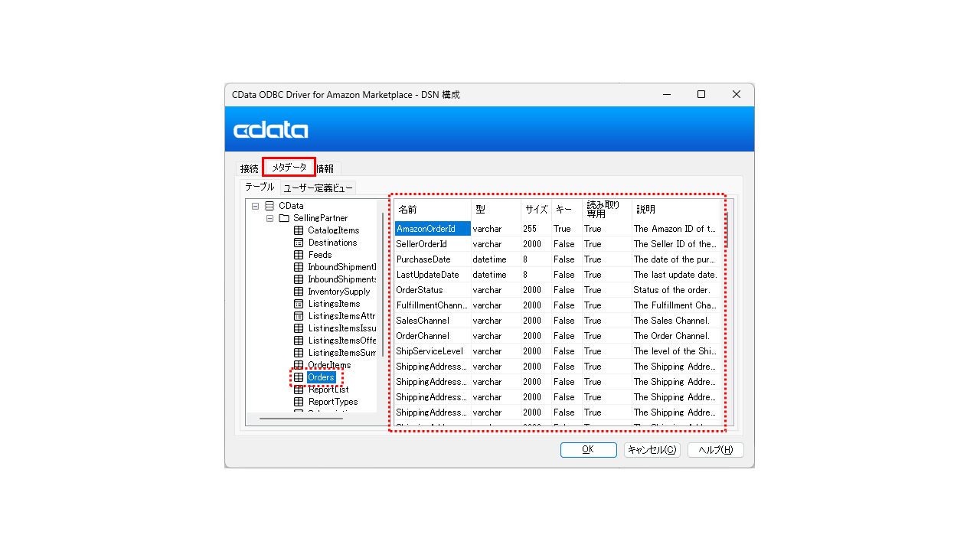Click the キー column header

pos(567,210)
